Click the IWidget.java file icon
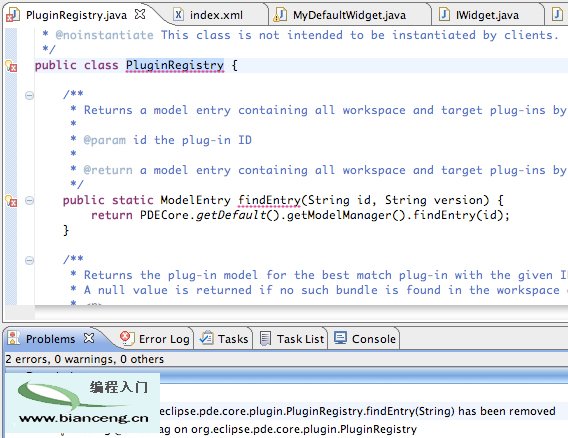 (444, 14)
